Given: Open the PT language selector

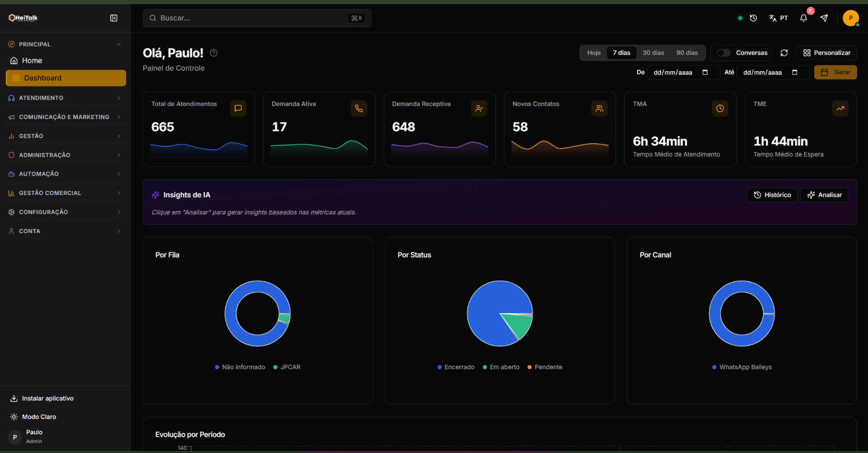Looking at the screenshot, I should click(778, 18).
